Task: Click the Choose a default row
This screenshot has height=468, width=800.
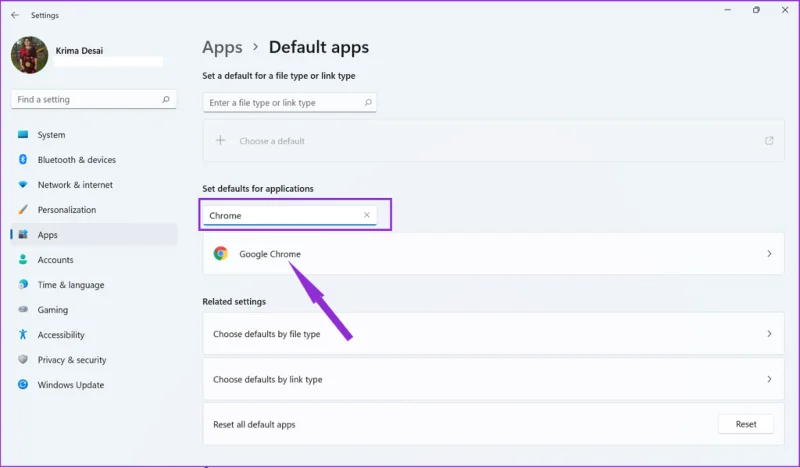Action: [x=493, y=141]
